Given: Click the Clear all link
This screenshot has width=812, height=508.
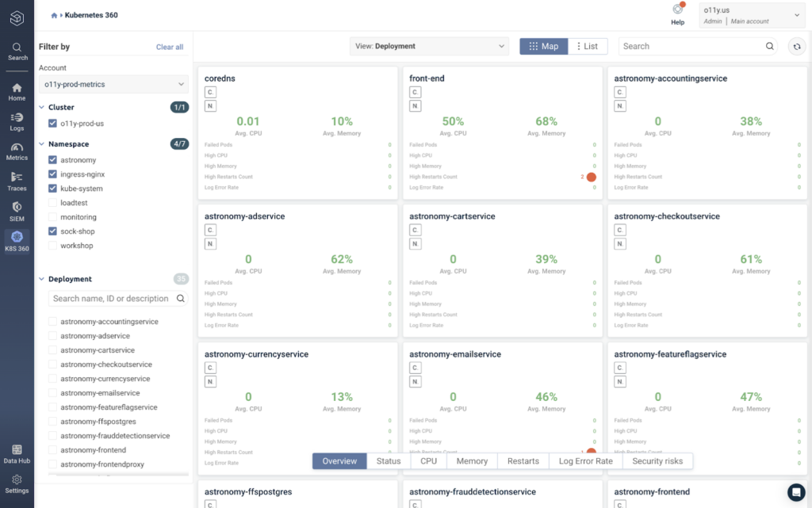Looking at the screenshot, I should point(170,47).
